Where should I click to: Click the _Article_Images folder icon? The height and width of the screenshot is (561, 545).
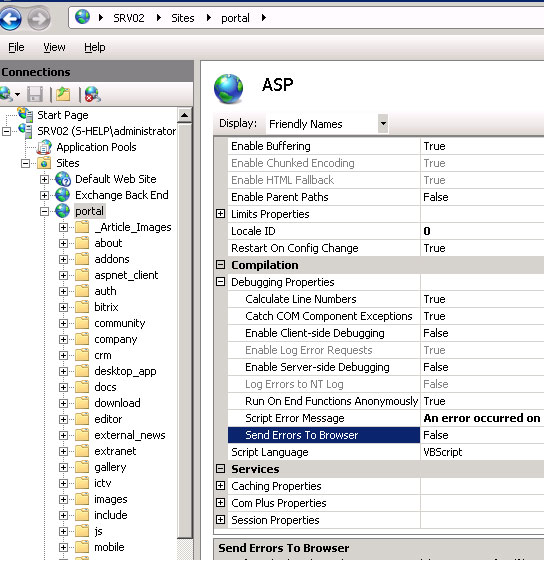point(82,227)
